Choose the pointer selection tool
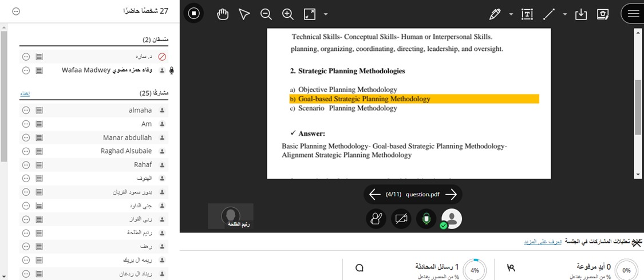The width and height of the screenshot is (644, 280). 244,14
